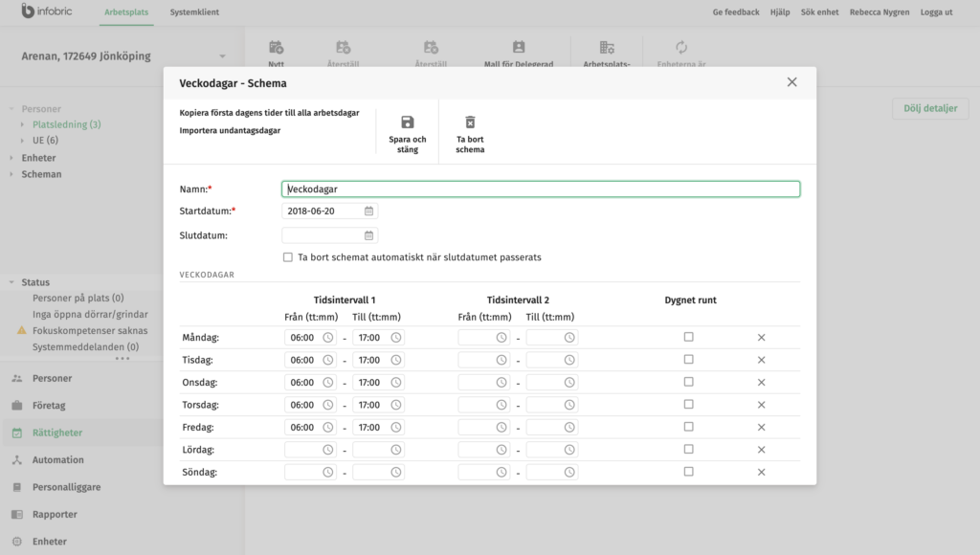The width and height of the screenshot is (980, 555).
Task: Click Kopiera första dagens tider till alla arbetsdagar
Action: click(269, 113)
